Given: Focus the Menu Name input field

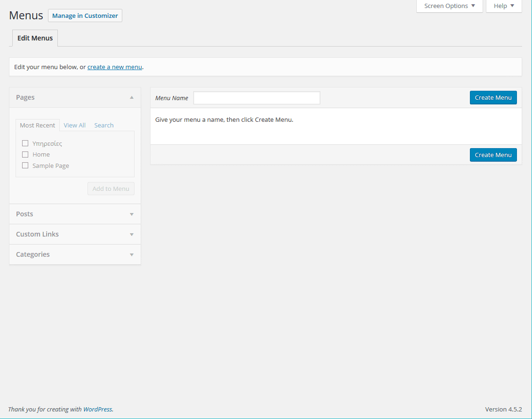Looking at the screenshot, I should click(x=256, y=98).
